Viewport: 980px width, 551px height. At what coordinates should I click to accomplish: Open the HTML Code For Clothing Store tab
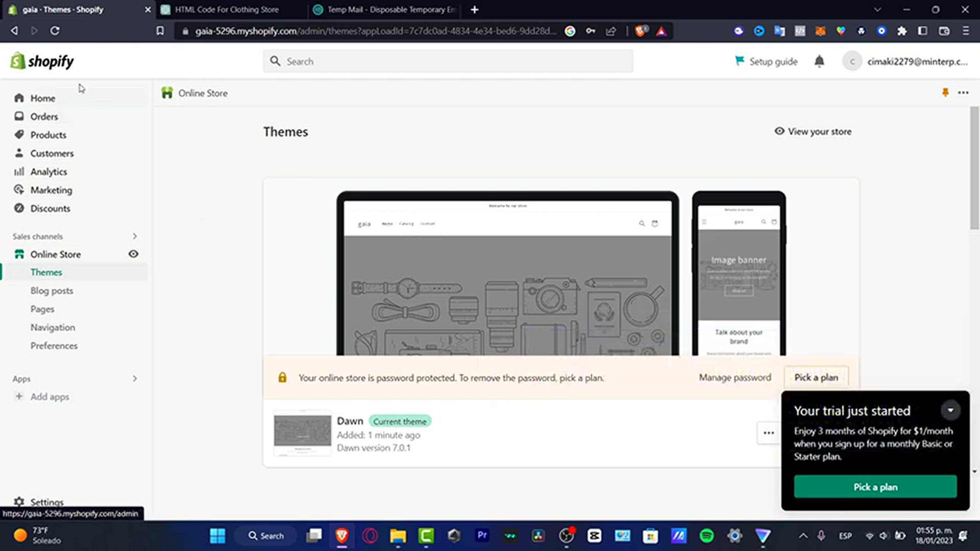pyautogui.click(x=227, y=10)
